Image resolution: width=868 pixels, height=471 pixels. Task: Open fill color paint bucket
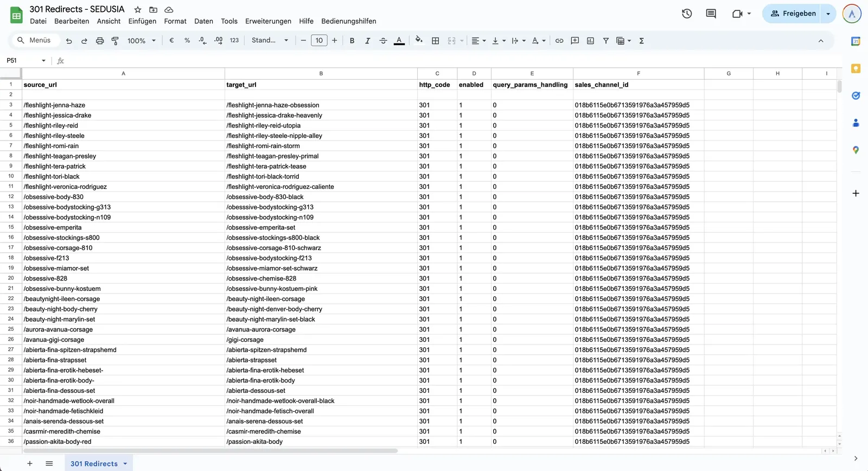click(419, 40)
